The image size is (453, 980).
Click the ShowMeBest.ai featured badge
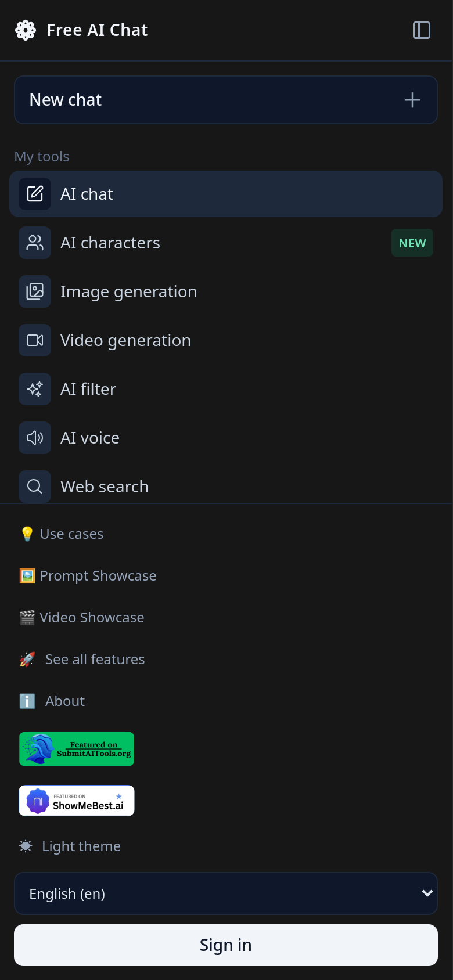tap(77, 801)
